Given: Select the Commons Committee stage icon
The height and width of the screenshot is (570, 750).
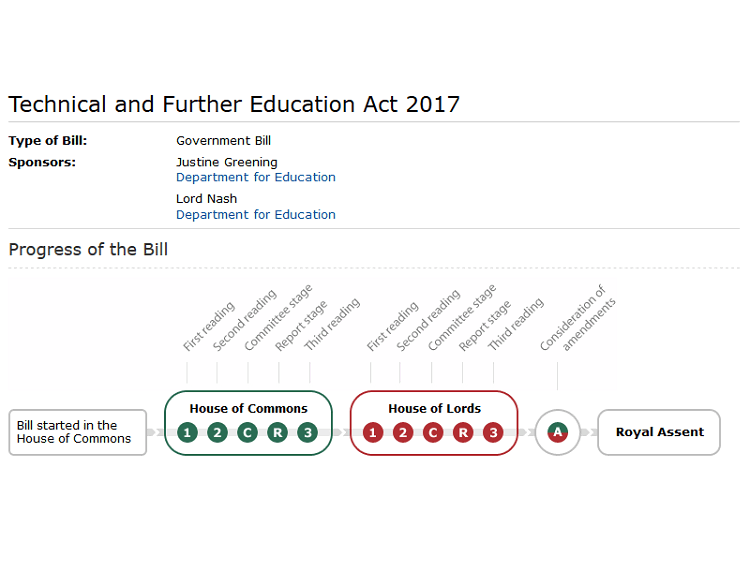Looking at the screenshot, I should [248, 432].
